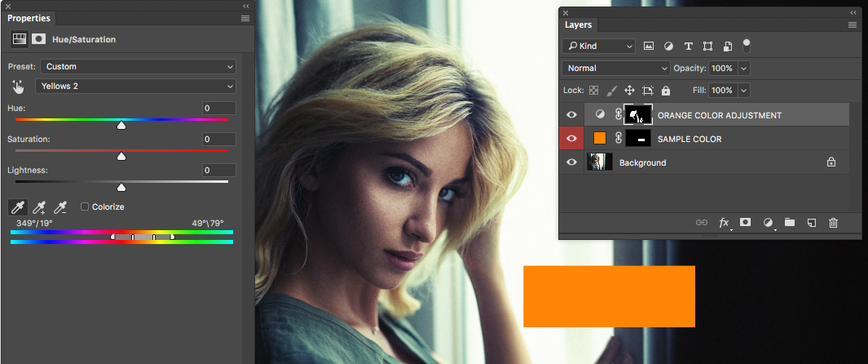The image size is (868, 364).
Task: Lock all layer attributes
Action: click(x=665, y=90)
